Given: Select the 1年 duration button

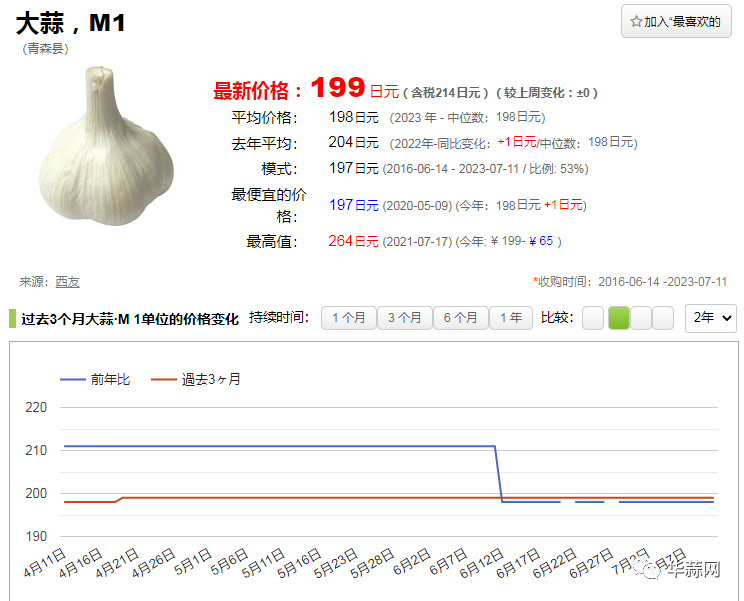Looking at the screenshot, I should 511,318.
